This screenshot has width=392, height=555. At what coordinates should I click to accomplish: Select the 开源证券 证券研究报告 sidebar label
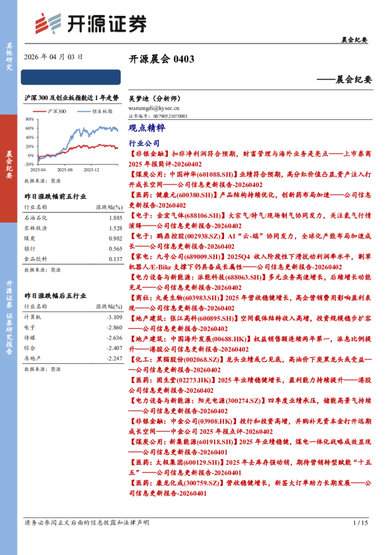click(9, 318)
